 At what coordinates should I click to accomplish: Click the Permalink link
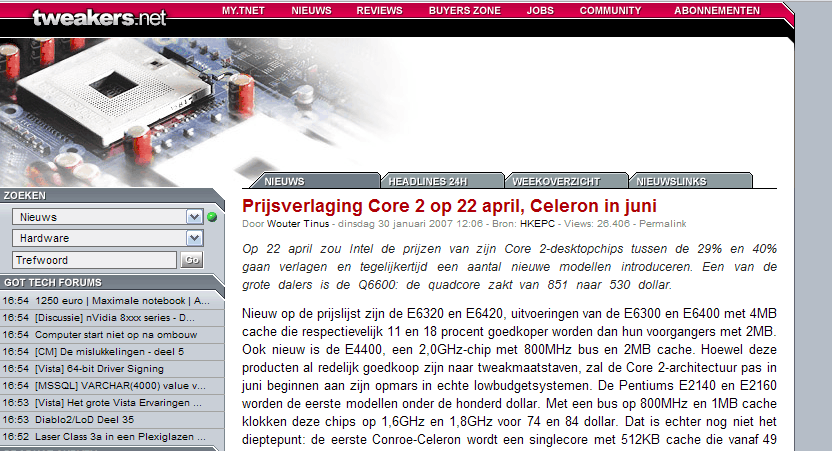[x=662, y=224]
